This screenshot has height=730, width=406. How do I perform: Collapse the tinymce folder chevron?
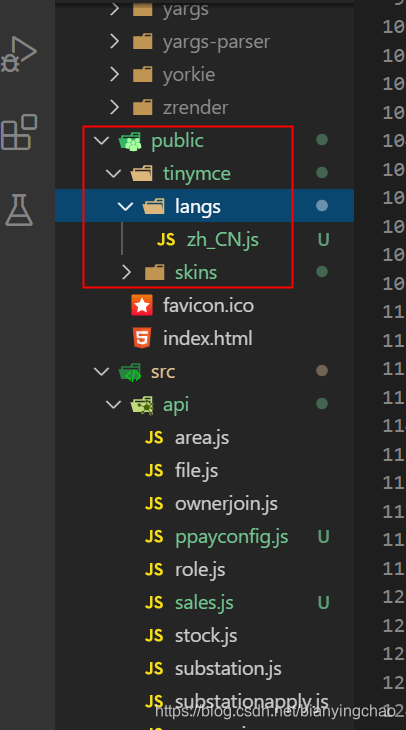point(114,174)
